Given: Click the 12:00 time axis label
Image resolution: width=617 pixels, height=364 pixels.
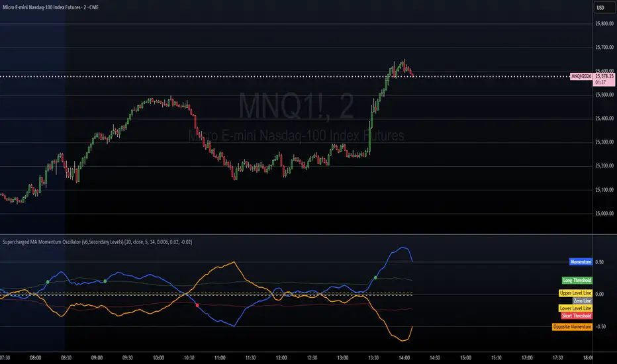Looking at the screenshot, I should point(281,357).
